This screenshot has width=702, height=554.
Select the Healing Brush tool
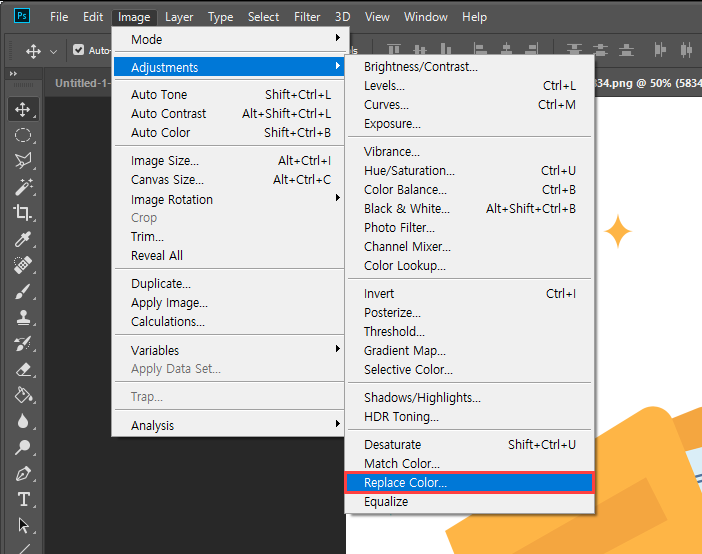23,265
